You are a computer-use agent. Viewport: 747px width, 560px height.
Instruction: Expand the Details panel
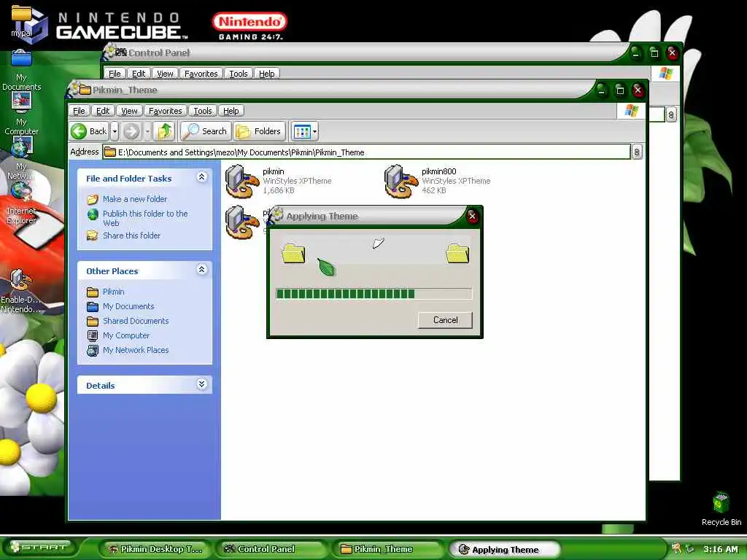click(201, 384)
